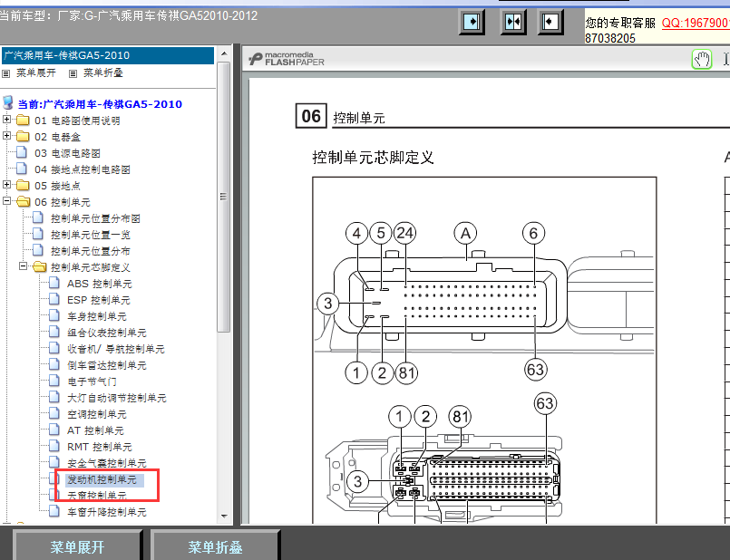Viewport: 730px width, 560px height.
Task: Select the 06 控制单元 folder label
Action: 63,202
